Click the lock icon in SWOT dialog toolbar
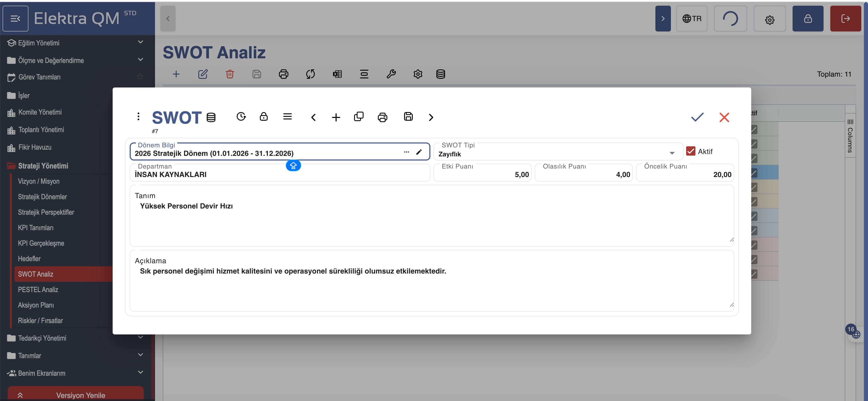This screenshot has width=868, height=401. [263, 117]
